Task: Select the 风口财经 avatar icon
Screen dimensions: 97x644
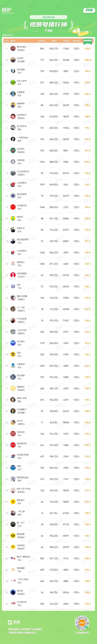Action: [x=13, y=343]
